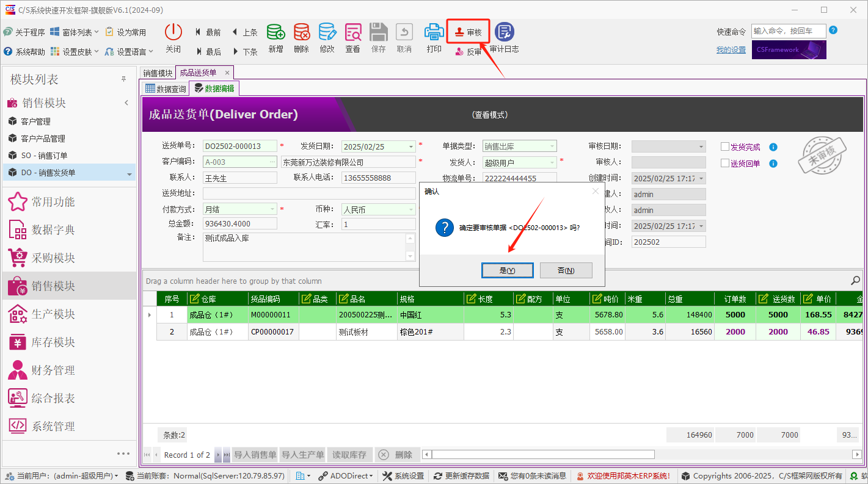The height and width of the screenshot is (484, 868).
Task: Go to next record with 下条
Action: [x=244, y=52]
